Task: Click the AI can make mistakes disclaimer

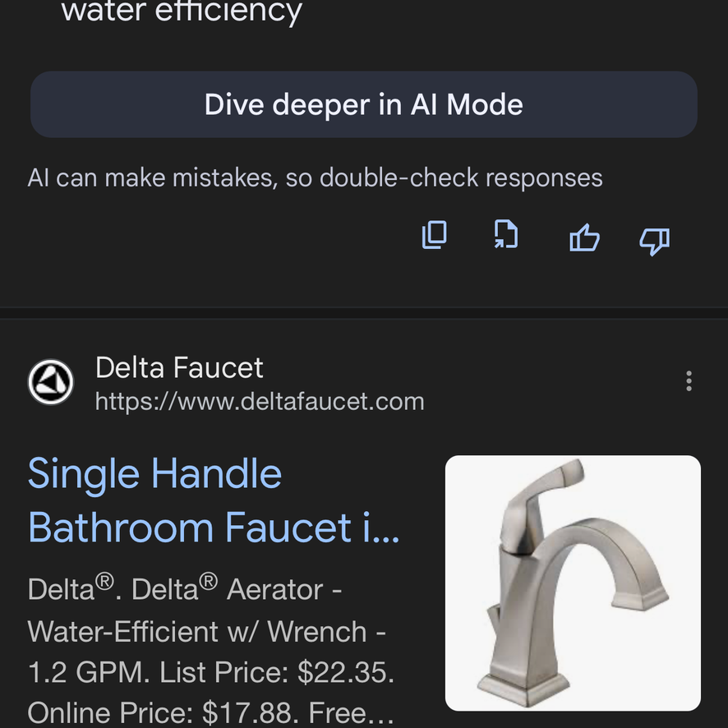Action: coord(316,177)
